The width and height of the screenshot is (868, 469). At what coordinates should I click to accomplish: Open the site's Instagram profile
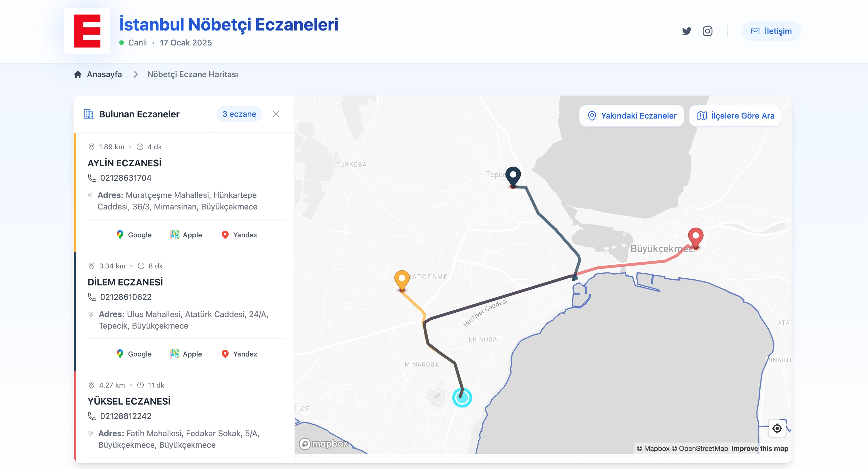[x=708, y=31]
